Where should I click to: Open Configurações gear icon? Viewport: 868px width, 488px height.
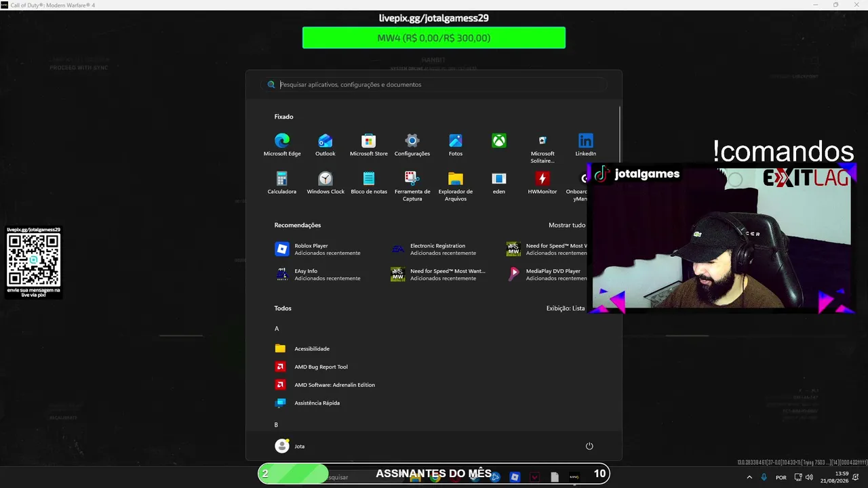412,144
